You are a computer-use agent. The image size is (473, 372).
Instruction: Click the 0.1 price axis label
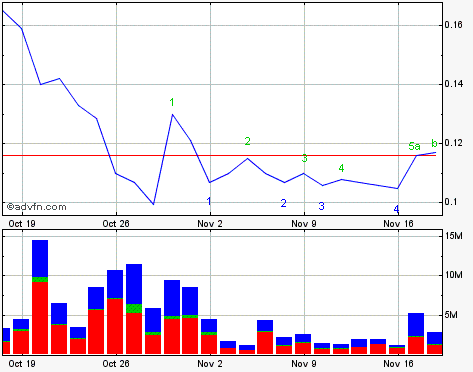[450, 202]
